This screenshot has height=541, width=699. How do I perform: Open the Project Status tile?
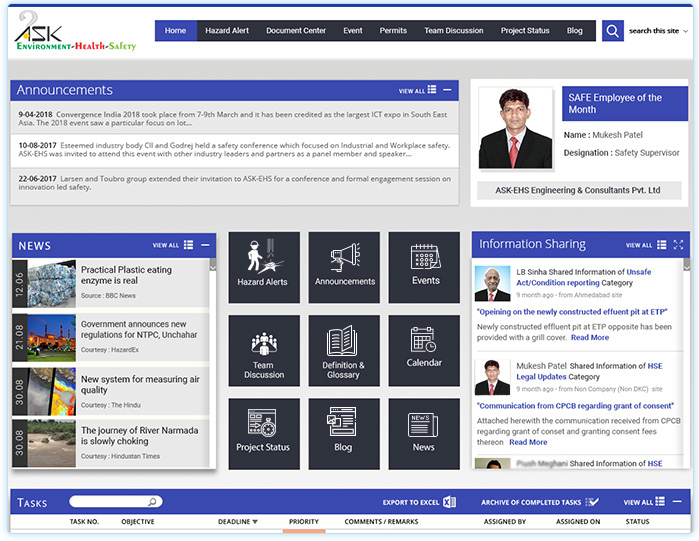click(263, 433)
